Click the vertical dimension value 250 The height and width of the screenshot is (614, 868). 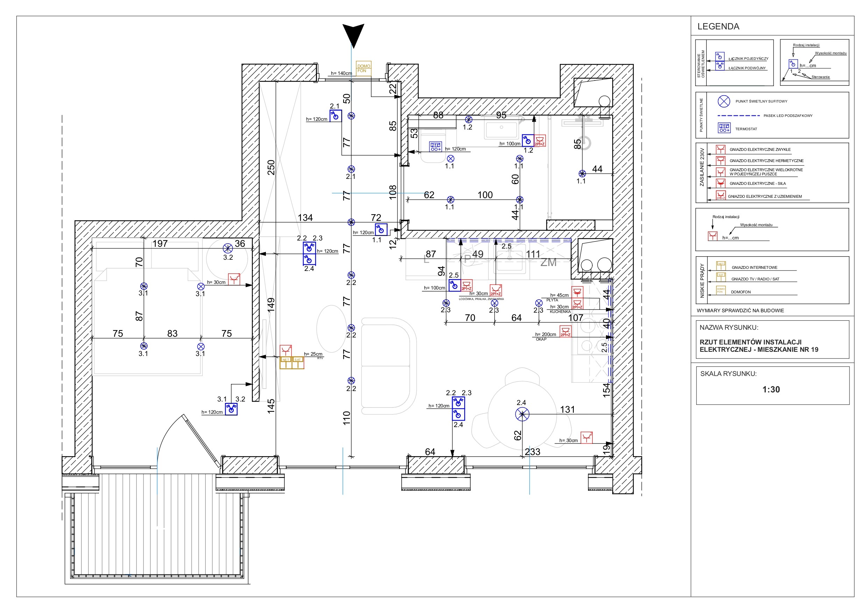271,168
